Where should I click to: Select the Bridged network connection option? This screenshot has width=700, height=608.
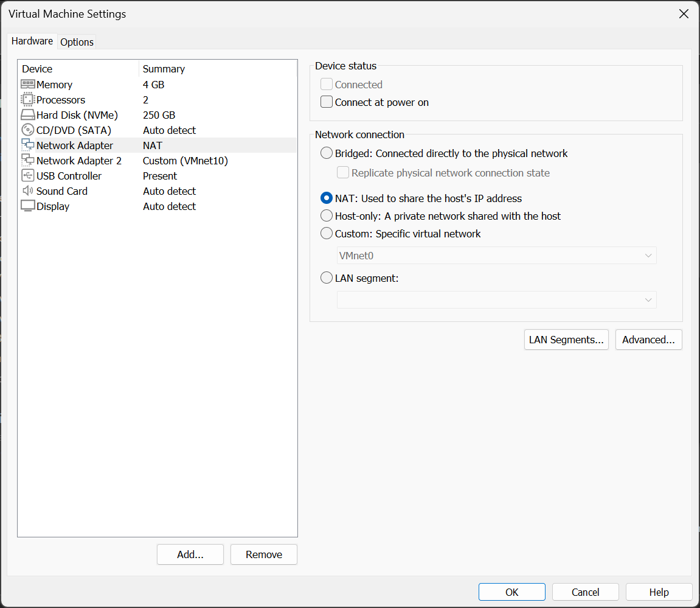click(327, 153)
